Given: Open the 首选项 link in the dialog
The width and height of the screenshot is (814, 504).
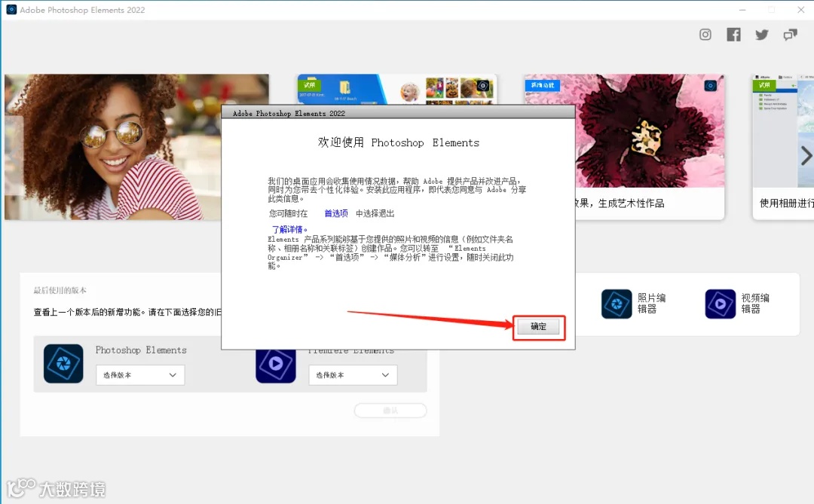Looking at the screenshot, I should [x=336, y=213].
